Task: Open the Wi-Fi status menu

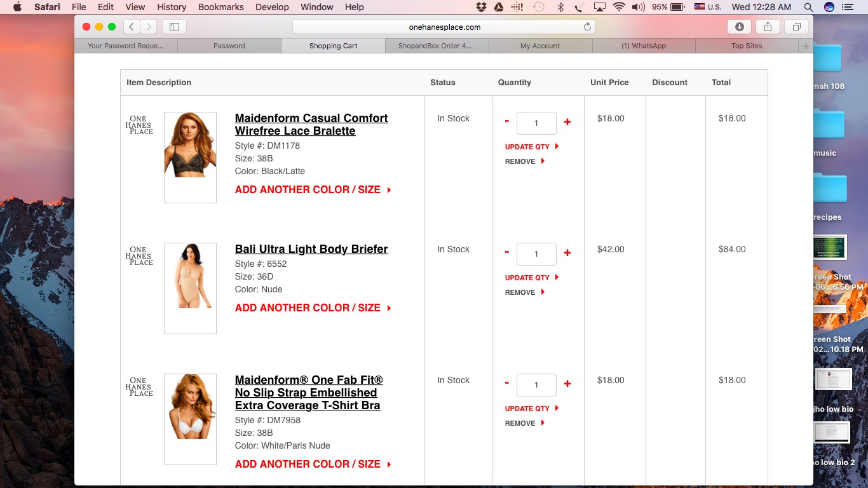Action: coord(619,7)
